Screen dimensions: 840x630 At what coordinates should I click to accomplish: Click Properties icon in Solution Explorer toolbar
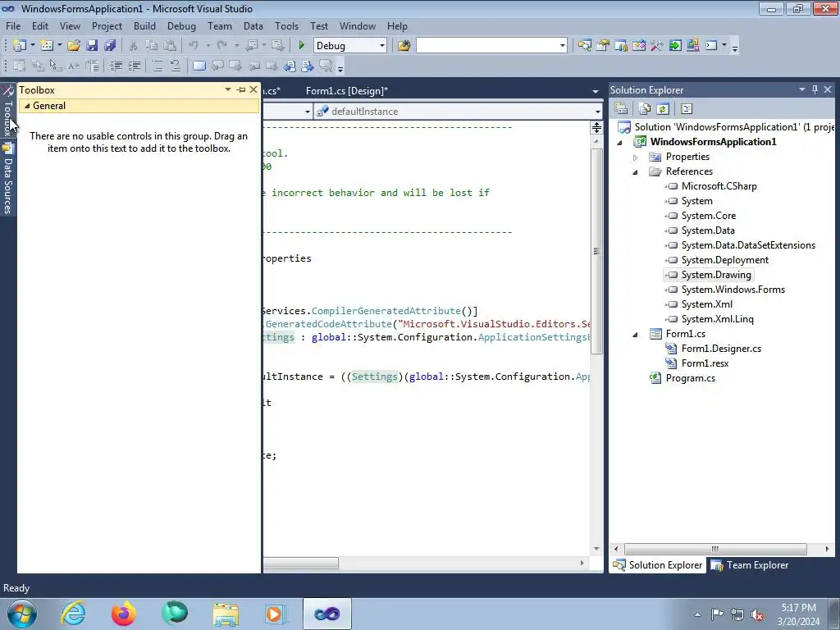(621, 109)
